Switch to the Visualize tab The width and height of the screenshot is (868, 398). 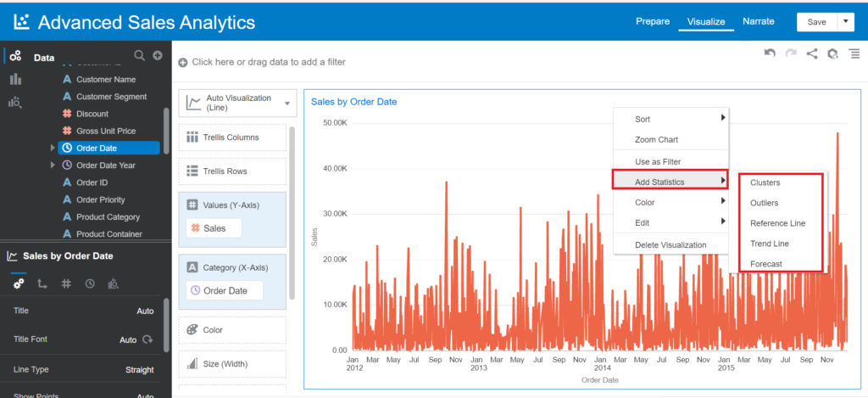(706, 21)
